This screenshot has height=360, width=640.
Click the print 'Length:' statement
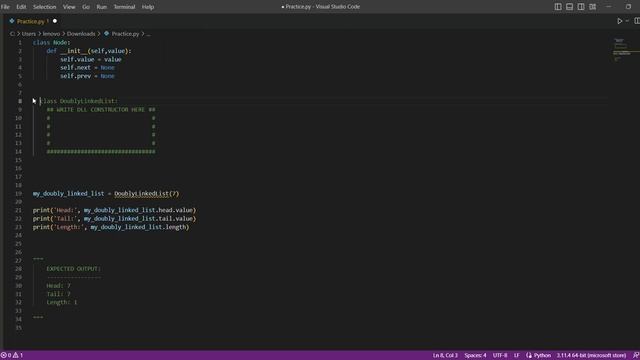pos(111,227)
